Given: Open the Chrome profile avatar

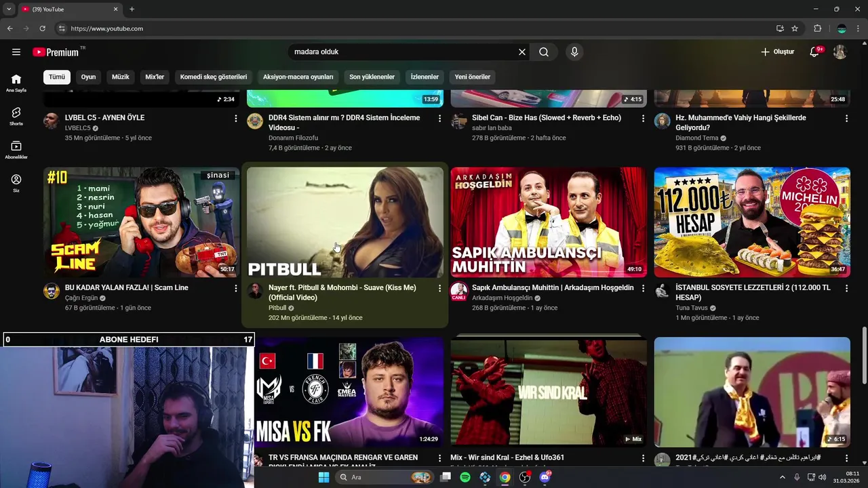Looking at the screenshot, I should coord(842,28).
